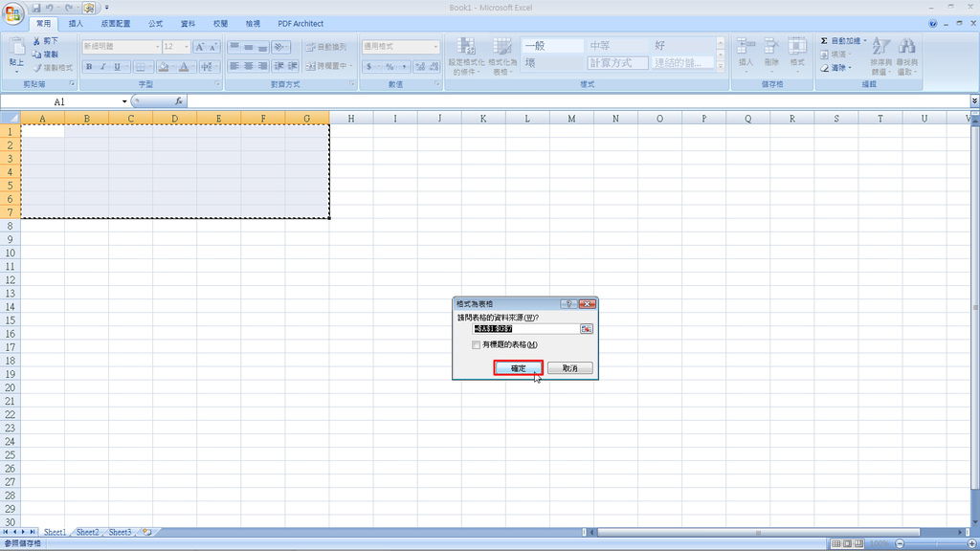This screenshot has height=551, width=980.
Task: Select the 一般 cell style
Action: [x=552, y=46]
